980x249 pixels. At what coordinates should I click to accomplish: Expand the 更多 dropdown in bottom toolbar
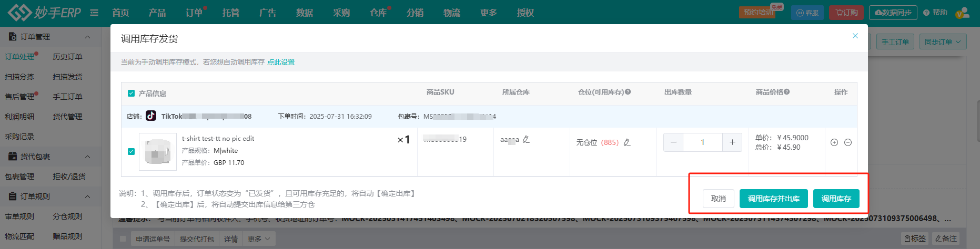(x=259, y=239)
